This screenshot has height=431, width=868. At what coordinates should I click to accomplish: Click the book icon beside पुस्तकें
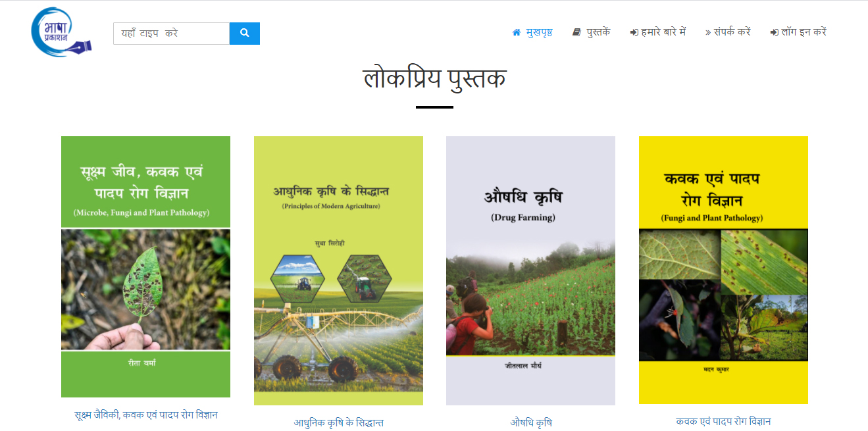(576, 32)
